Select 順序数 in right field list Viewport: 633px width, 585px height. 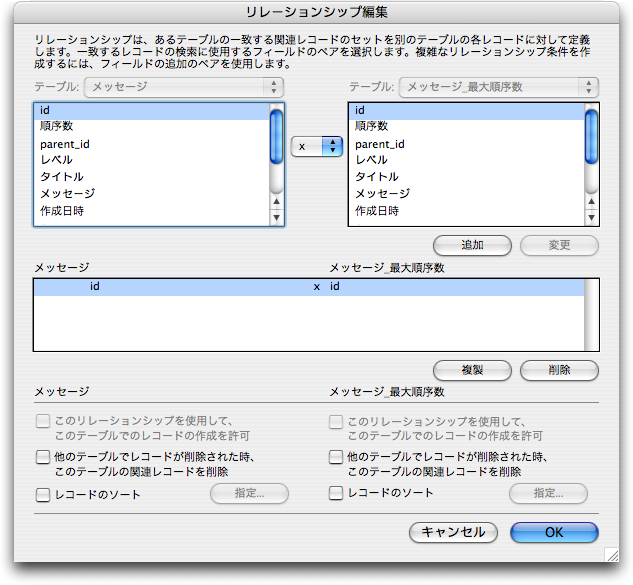tap(371, 127)
